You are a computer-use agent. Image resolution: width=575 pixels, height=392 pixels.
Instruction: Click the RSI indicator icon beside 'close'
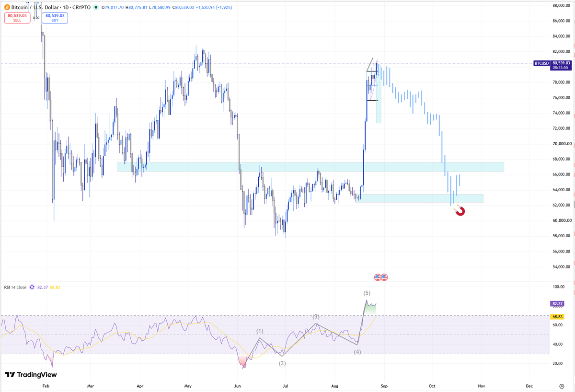click(32, 288)
